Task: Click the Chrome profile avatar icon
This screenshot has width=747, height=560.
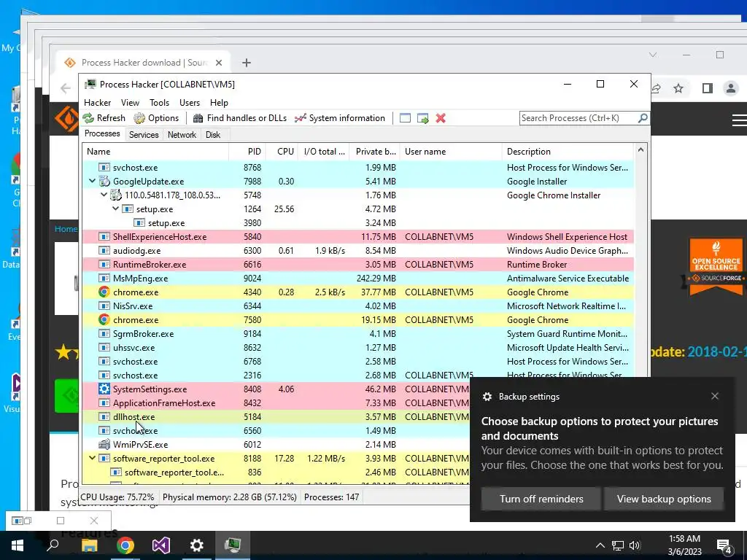Action: click(730, 88)
